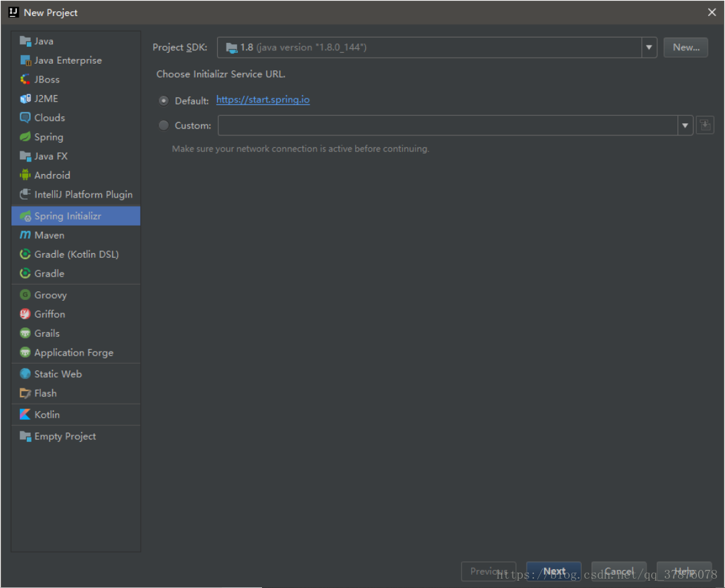Image resolution: width=725 pixels, height=588 pixels.
Task: Open the Project SDK dropdown arrow
Action: pyautogui.click(x=649, y=47)
